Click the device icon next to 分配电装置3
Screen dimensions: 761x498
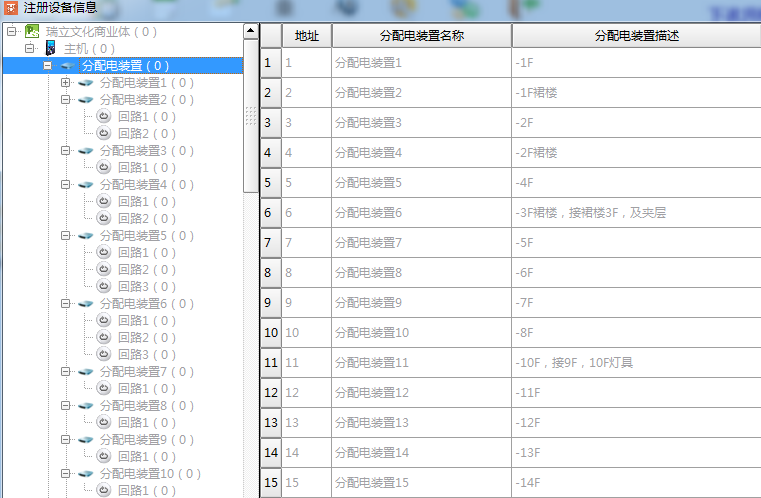[86, 151]
